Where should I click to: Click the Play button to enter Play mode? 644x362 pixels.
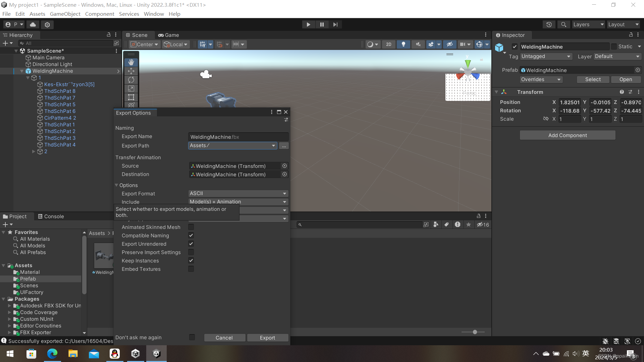[x=308, y=24]
